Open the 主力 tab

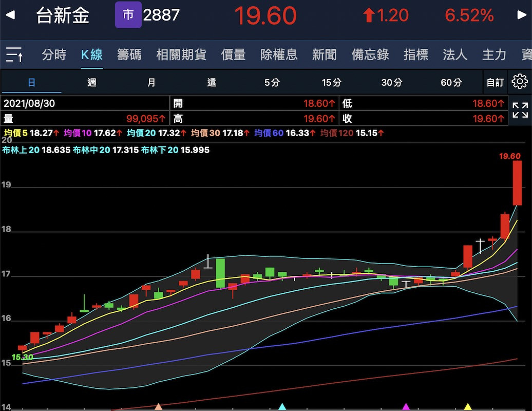[495, 54]
